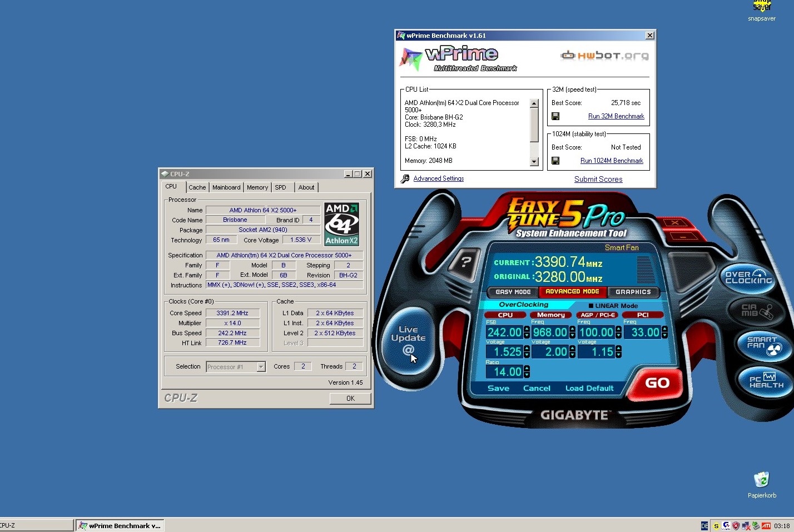Click the Gigabyte tray icon
This screenshot has height=532, width=794.
[726, 526]
